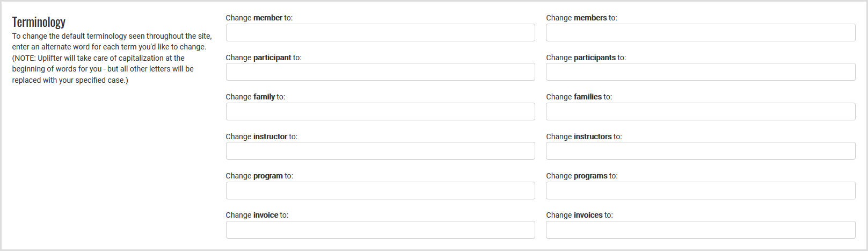The image size is (868, 251).
Task: Click the 'Change invoices to:' label text
Action: coord(579,215)
